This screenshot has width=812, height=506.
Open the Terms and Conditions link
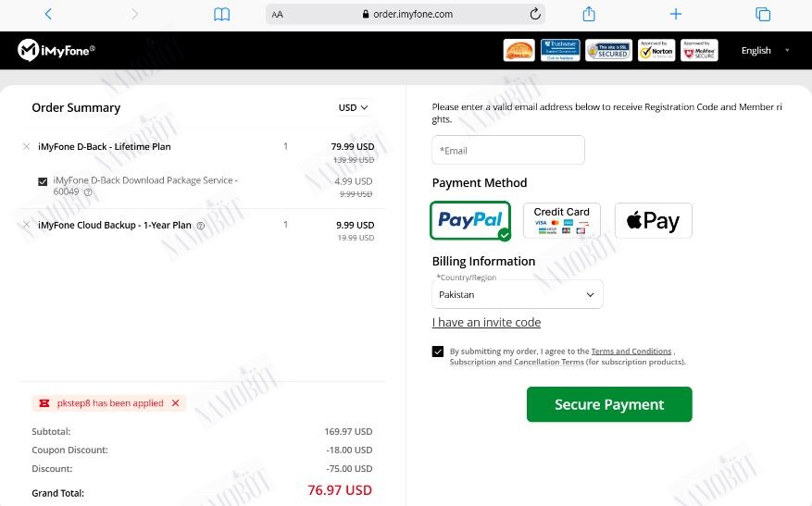(x=631, y=352)
